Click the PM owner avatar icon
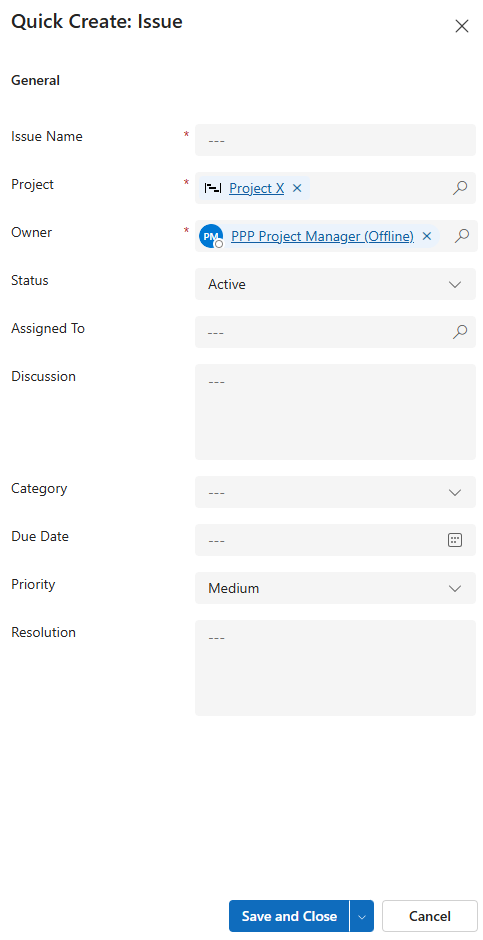The width and height of the screenshot is (483, 940). pos(211,236)
